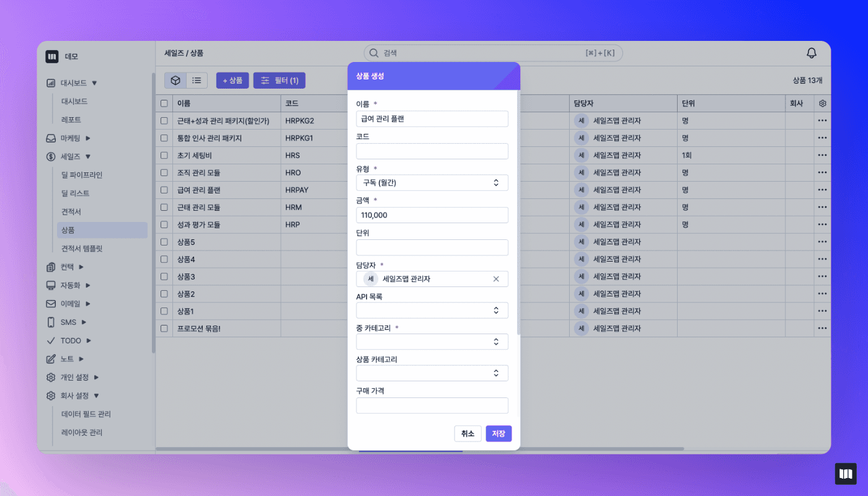Image resolution: width=868 pixels, height=496 pixels.
Task: Switch to list view icon
Action: pos(197,80)
